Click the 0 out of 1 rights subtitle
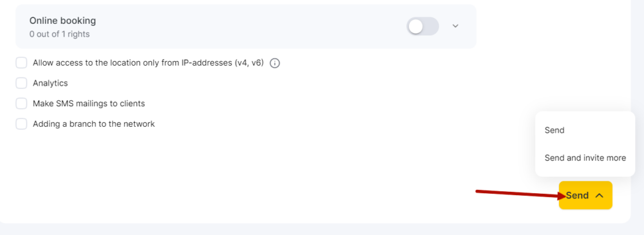Image resolution: width=644 pixels, height=235 pixels. coord(59,34)
